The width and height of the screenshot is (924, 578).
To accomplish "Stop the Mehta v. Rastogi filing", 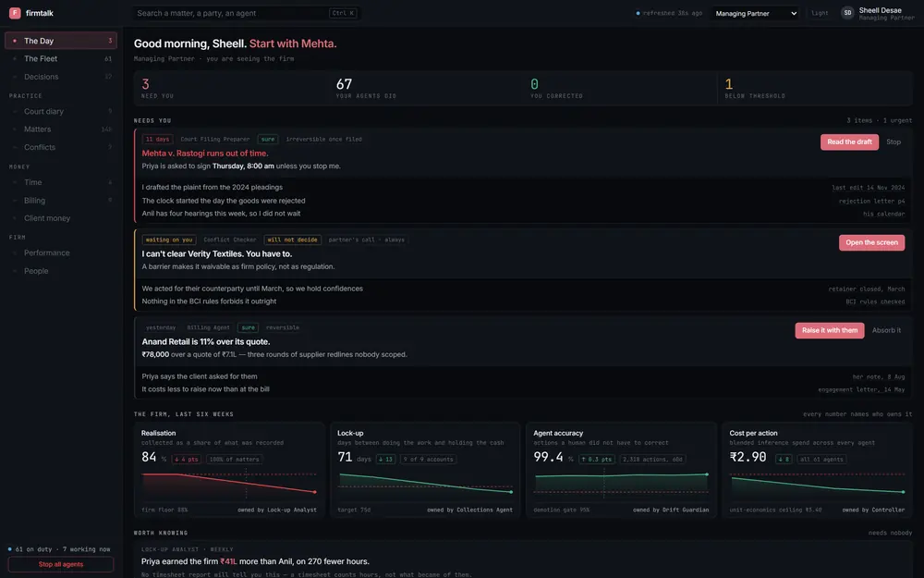I will click(894, 142).
